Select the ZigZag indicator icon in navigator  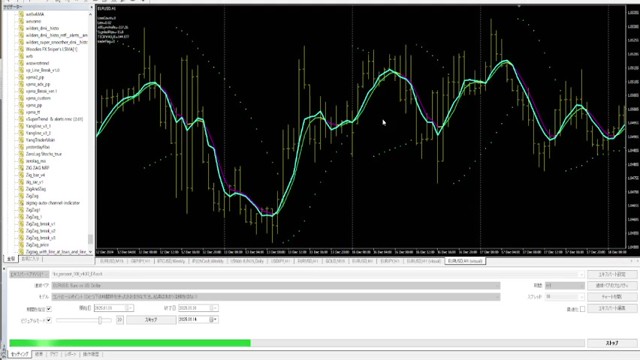(22, 196)
